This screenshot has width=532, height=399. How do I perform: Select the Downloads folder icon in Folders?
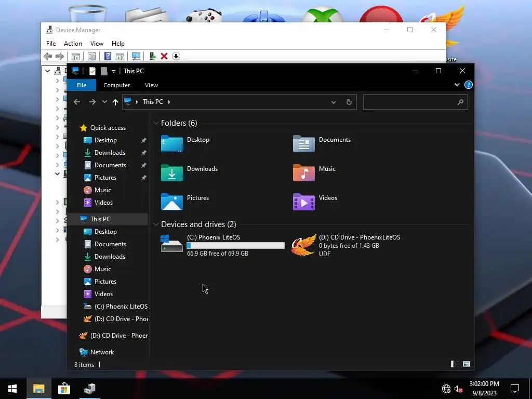pos(171,172)
